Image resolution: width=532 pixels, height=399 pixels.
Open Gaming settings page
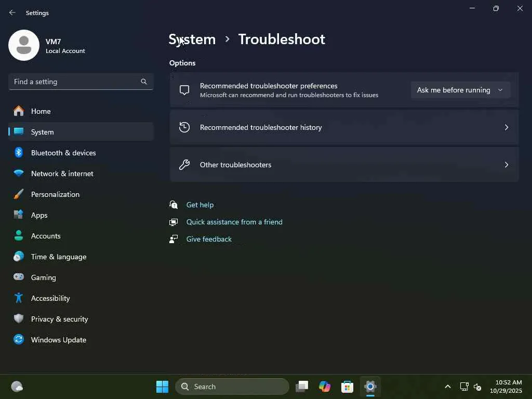click(81, 277)
